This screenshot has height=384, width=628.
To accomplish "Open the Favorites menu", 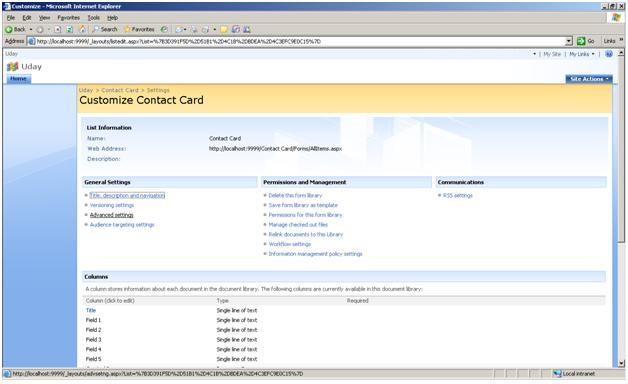I will [x=68, y=18].
